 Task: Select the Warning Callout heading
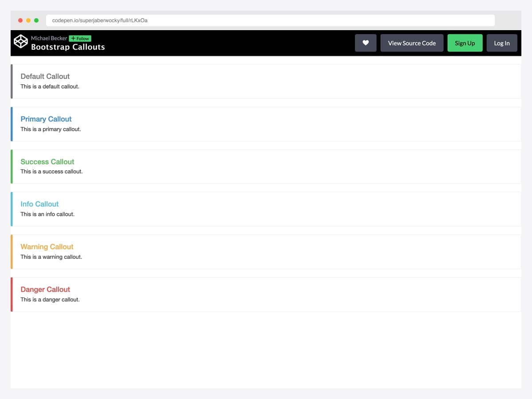[47, 247]
